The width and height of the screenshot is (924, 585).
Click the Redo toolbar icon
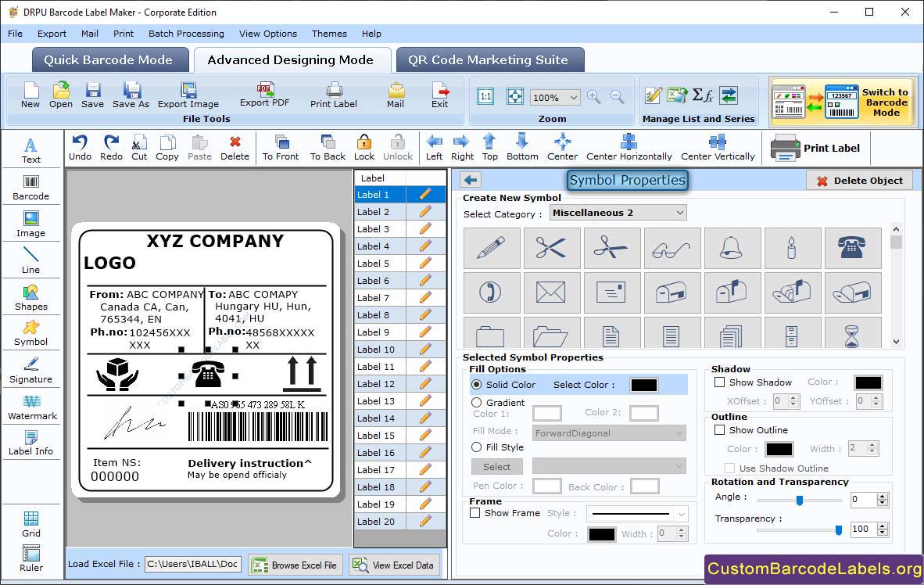111,148
